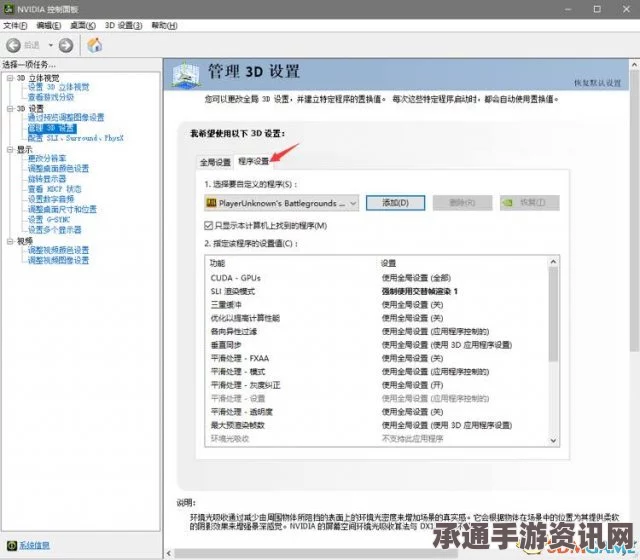
Task: Select 查看 HDCP 状态 in tree
Action: click(54, 189)
